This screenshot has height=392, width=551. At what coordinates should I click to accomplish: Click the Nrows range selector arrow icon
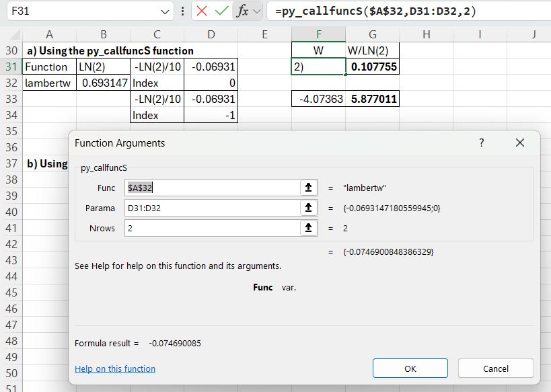(x=308, y=229)
